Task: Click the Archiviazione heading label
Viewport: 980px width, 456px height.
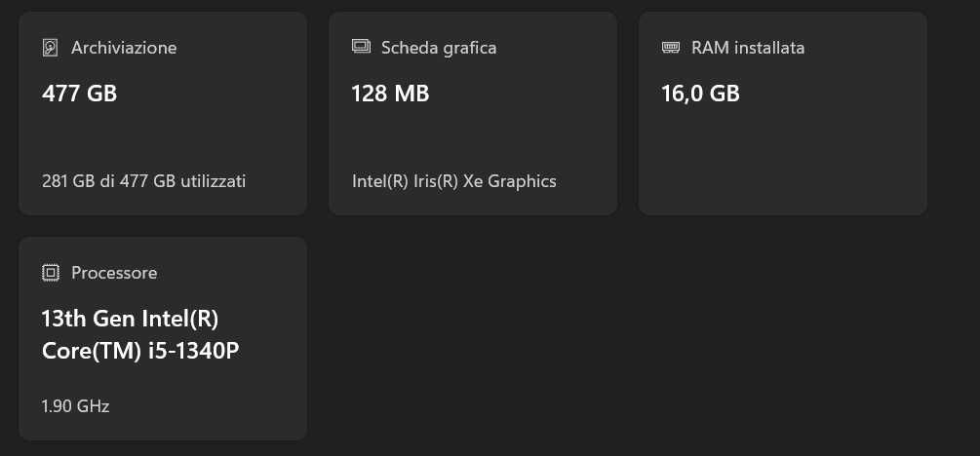Action: pyautogui.click(x=124, y=48)
